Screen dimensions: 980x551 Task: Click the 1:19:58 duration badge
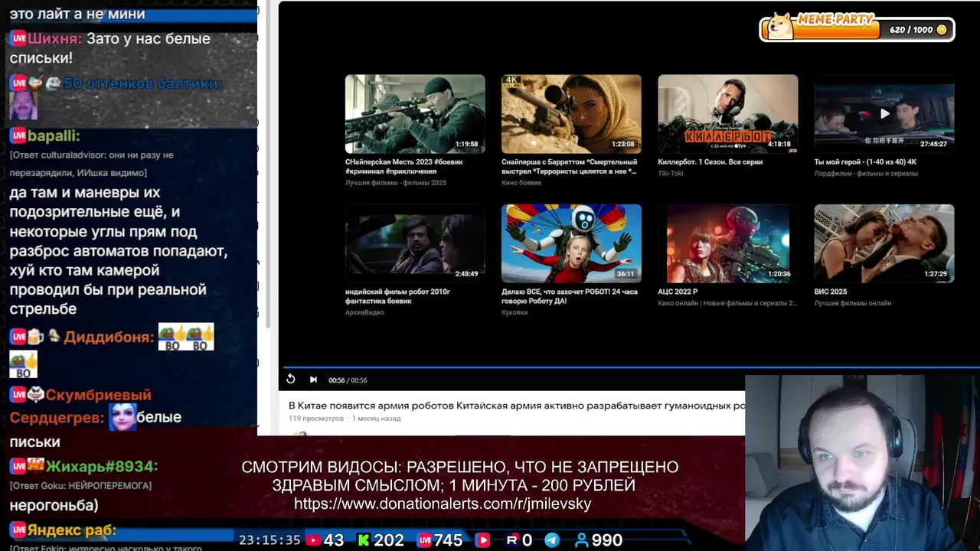(466, 144)
